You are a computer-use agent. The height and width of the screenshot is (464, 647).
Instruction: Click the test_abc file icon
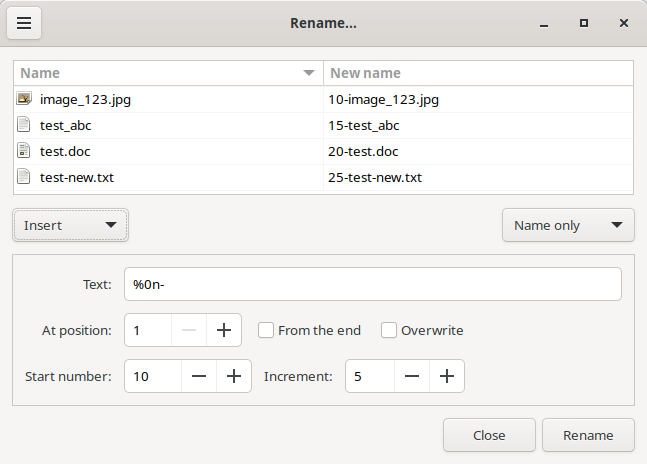(24, 125)
